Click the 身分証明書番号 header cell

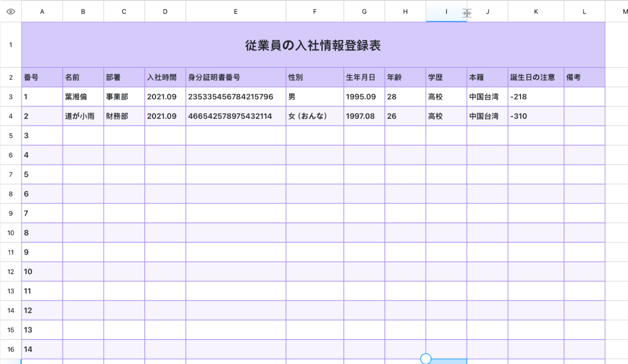pyautogui.click(x=236, y=77)
